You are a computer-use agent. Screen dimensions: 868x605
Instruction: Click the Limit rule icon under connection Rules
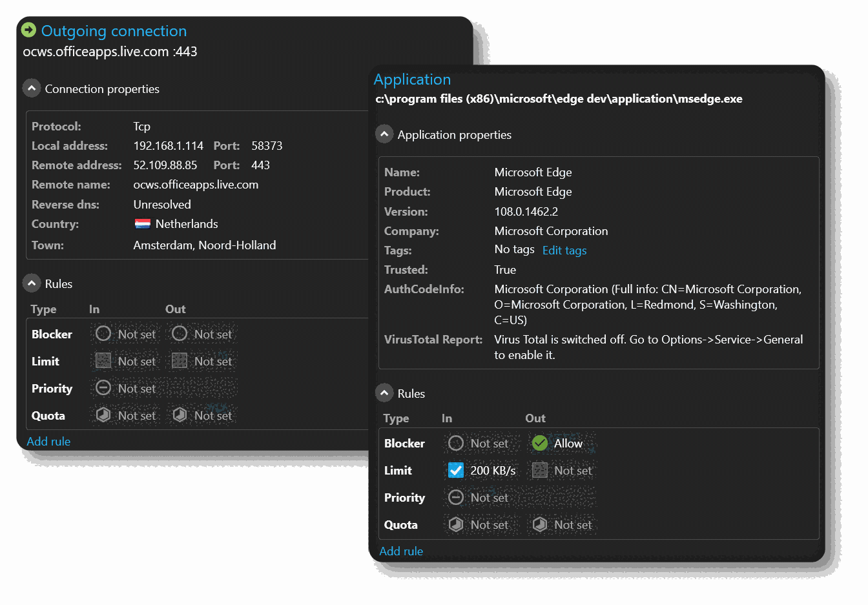click(x=103, y=361)
